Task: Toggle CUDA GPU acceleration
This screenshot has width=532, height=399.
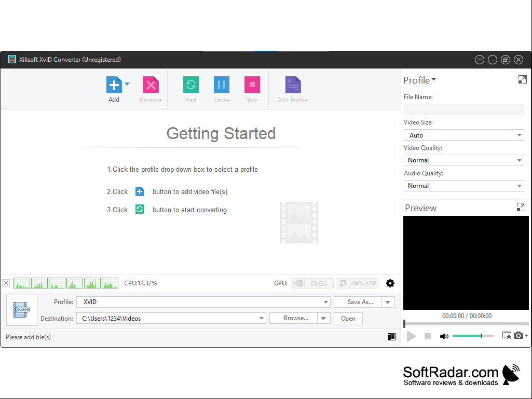Action: [x=313, y=283]
